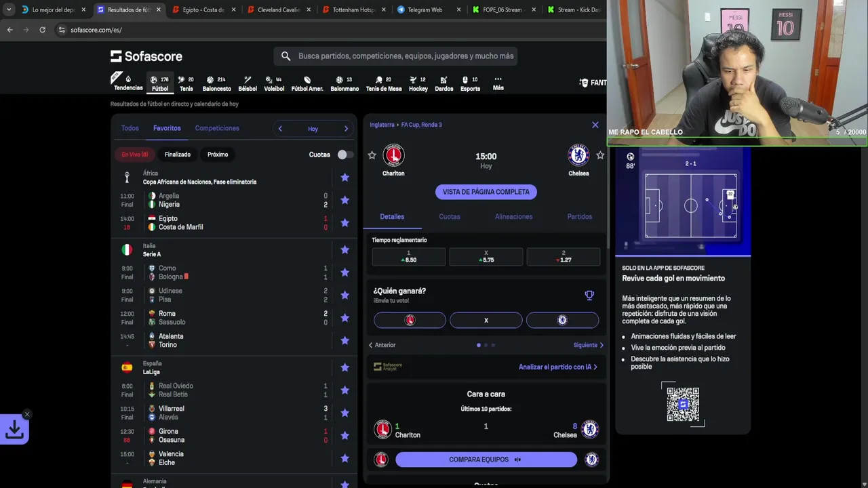The height and width of the screenshot is (488, 868).
Task: Close the match detail panel
Action: 595,125
